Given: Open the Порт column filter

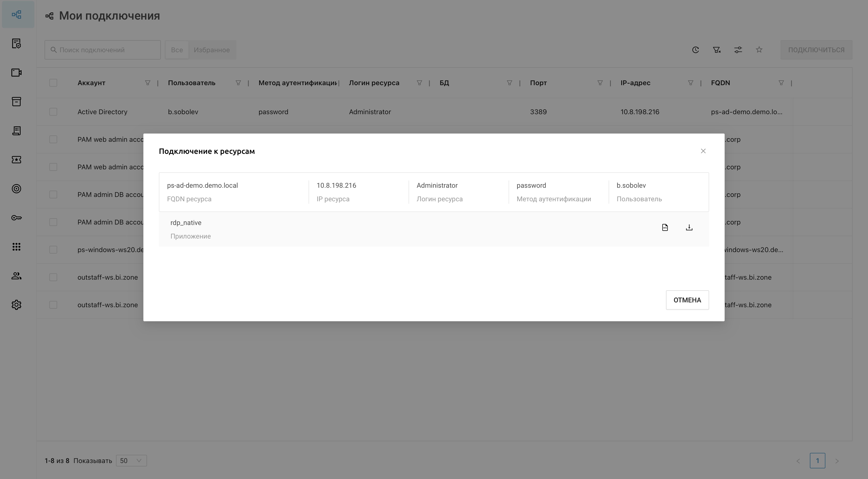Looking at the screenshot, I should pos(600,83).
